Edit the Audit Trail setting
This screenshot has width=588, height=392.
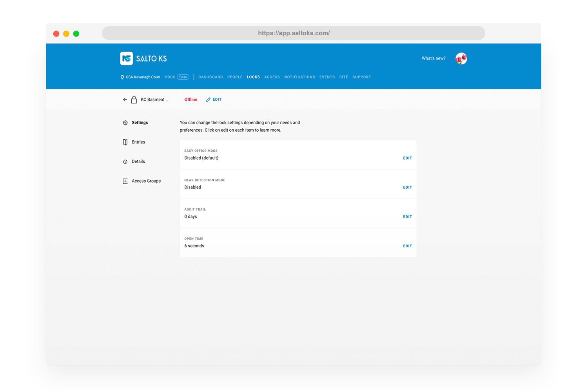[407, 217]
